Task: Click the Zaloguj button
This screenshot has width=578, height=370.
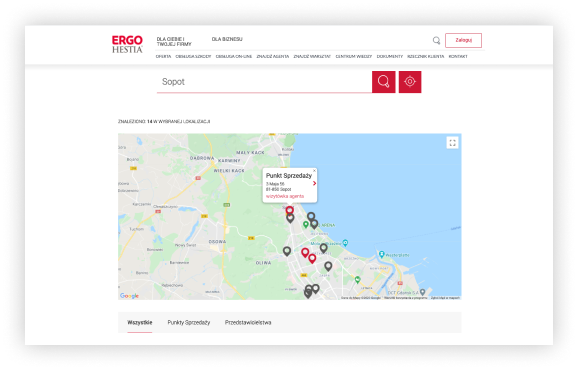Action: pos(463,41)
